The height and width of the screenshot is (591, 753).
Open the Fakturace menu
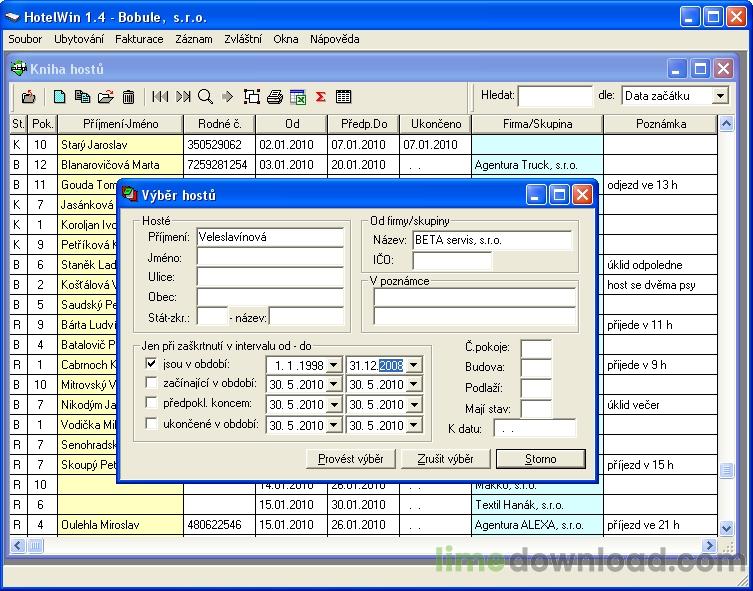(139, 39)
